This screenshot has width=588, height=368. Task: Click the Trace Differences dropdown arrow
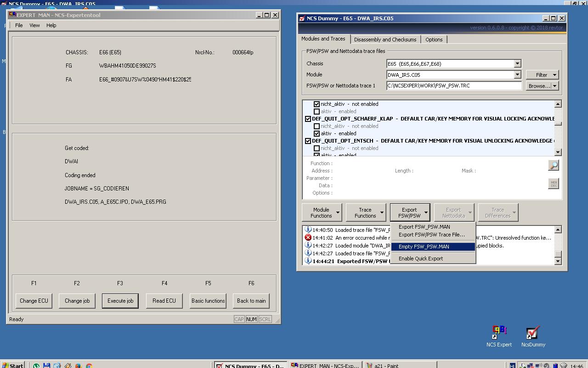[x=514, y=213]
